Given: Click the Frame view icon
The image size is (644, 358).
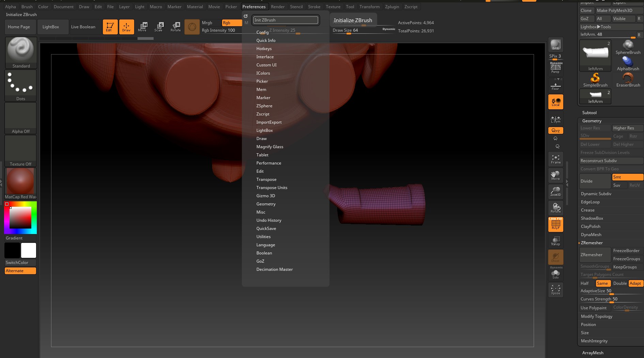Looking at the screenshot, I should 555,159.
